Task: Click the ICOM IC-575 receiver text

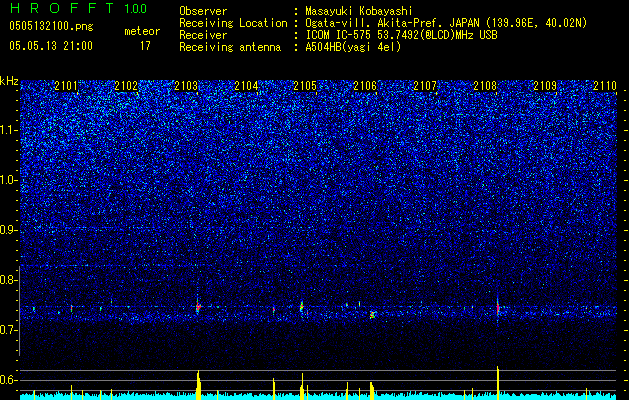Action: click(x=401, y=35)
